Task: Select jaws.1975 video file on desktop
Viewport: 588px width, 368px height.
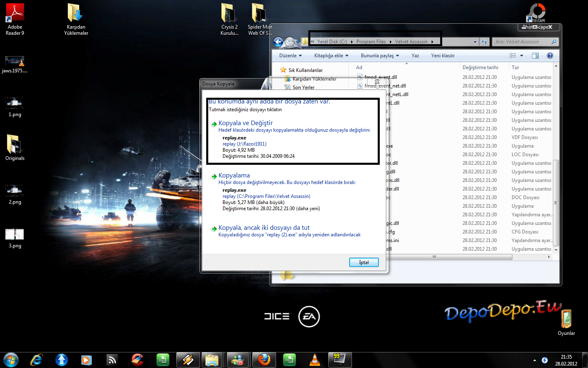Action: pos(15,64)
